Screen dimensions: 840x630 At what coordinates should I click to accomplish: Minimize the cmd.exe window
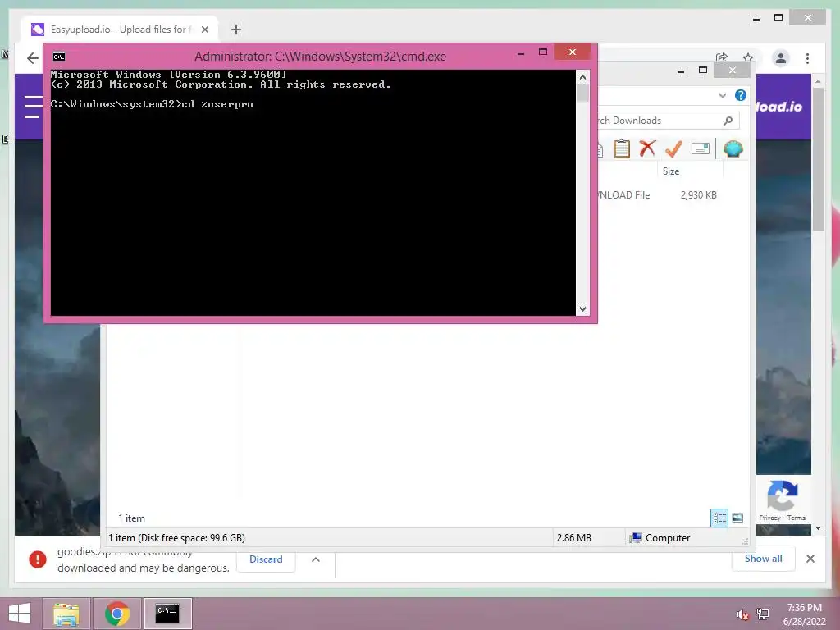click(520, 53)
